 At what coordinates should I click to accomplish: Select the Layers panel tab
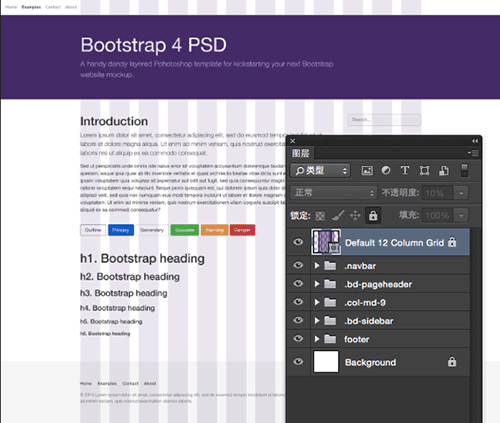click(301, 153)
